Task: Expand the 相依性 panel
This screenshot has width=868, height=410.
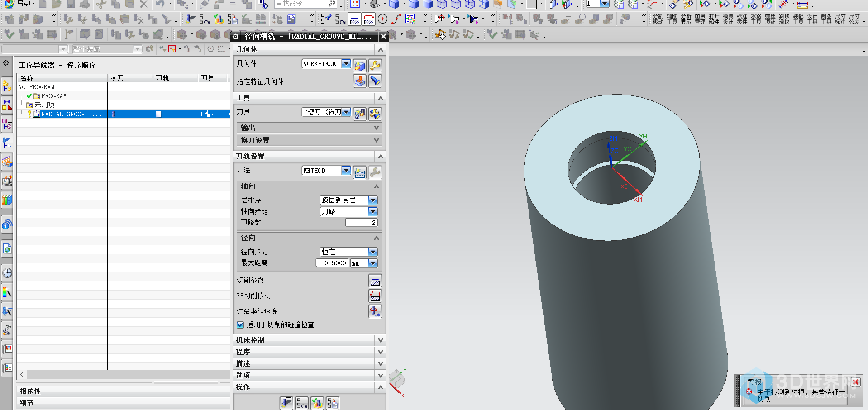Action: click(124, 391)
